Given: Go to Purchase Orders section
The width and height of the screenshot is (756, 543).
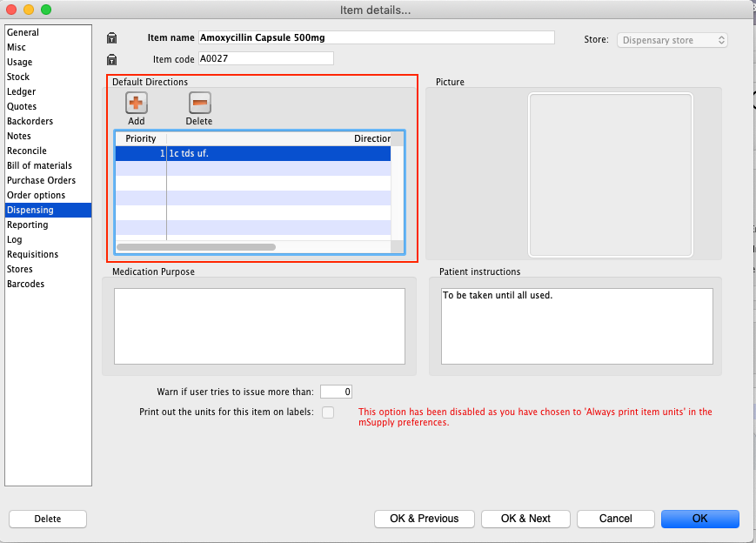Looking at the screenshot, I should click(x=41, y=180).
